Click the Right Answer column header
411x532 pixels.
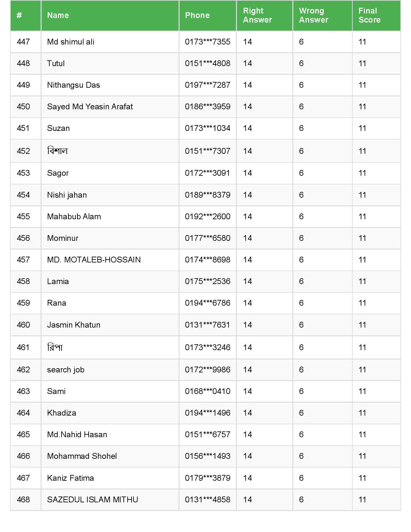coord(257,15)
